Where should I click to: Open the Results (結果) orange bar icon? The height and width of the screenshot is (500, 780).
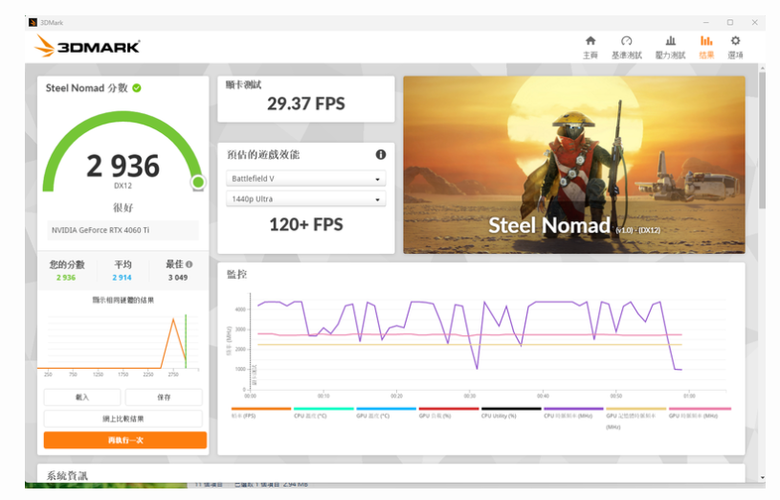click(706, 41)
